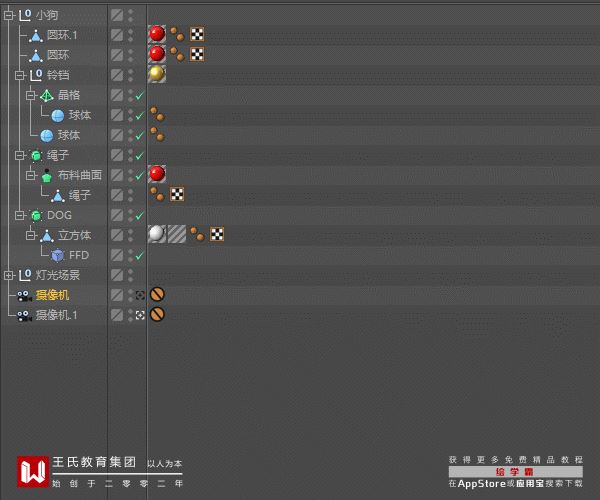Click the phong tag on 圆环 row
600x500 pixels.
(x=177, y=54)
